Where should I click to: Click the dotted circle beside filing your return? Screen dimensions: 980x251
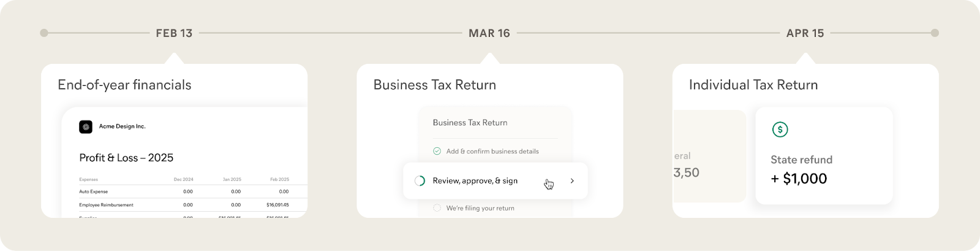tap(437, 208)
